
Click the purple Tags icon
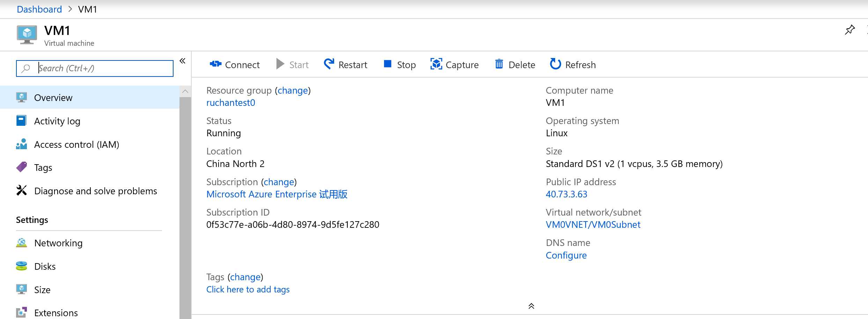22,167
